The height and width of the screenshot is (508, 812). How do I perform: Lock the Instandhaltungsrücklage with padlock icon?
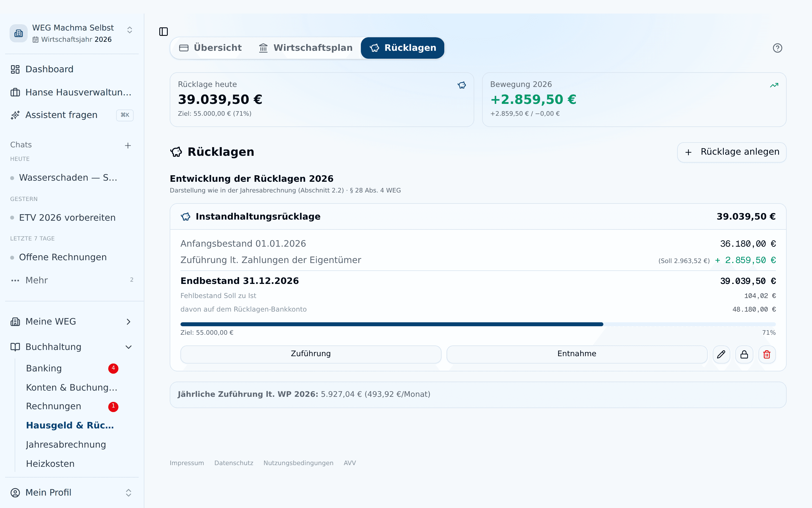744,354
